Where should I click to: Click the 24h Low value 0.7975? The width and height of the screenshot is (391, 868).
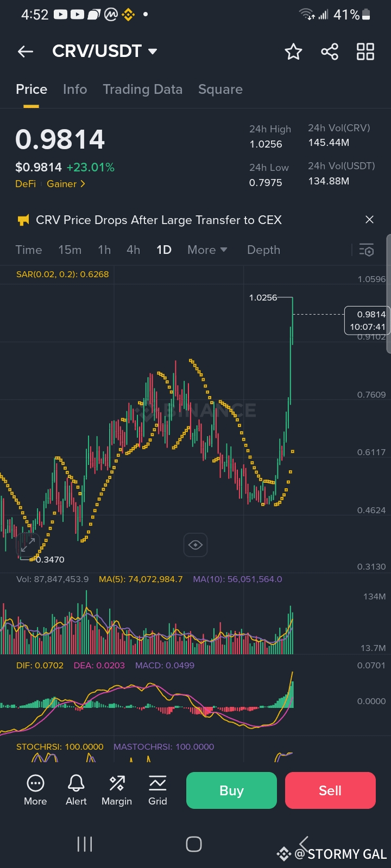266,182
